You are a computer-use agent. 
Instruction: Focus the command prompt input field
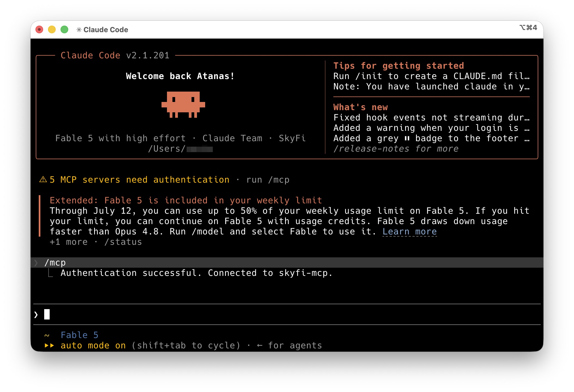(287, 314)
